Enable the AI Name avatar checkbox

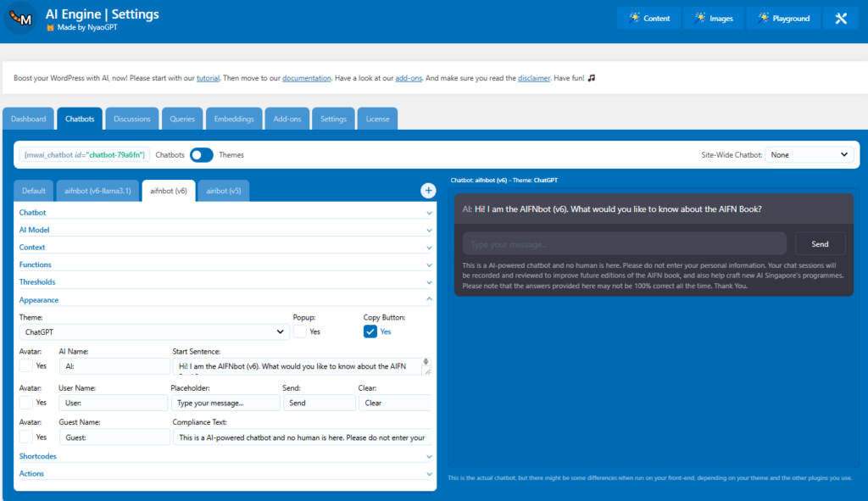pyautogui.click(x=26, y=366)
